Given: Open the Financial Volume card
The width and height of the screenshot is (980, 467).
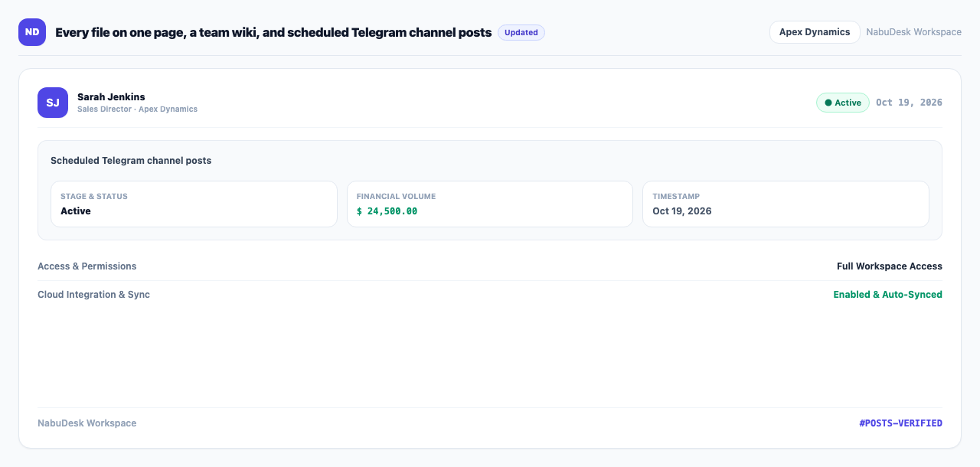Looking at the screenshot, I should point(490,204).
